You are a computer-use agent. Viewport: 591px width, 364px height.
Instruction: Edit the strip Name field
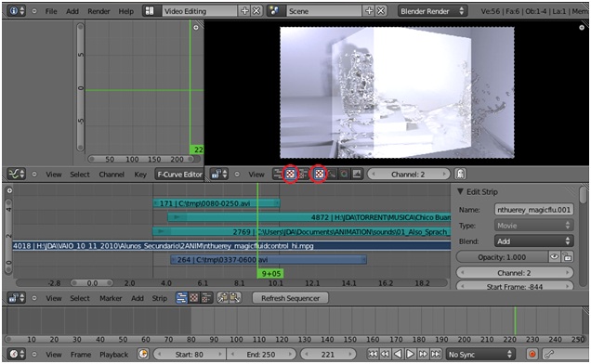coord(533,210)
